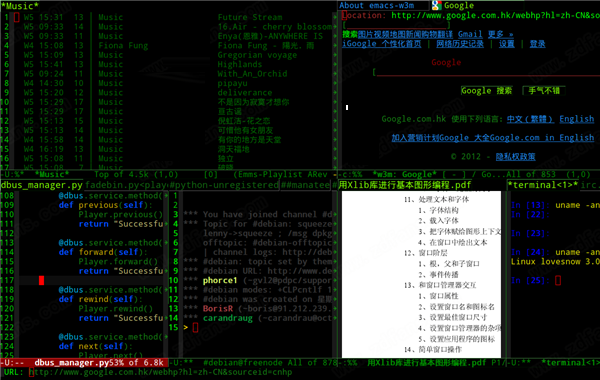Choose the English language link

pyautogui.click(x=577, y=119)
